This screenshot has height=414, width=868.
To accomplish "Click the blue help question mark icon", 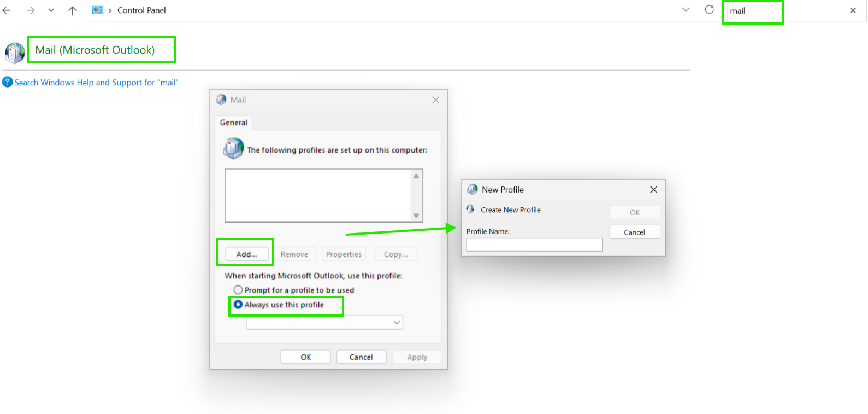I will click(7, 82).
